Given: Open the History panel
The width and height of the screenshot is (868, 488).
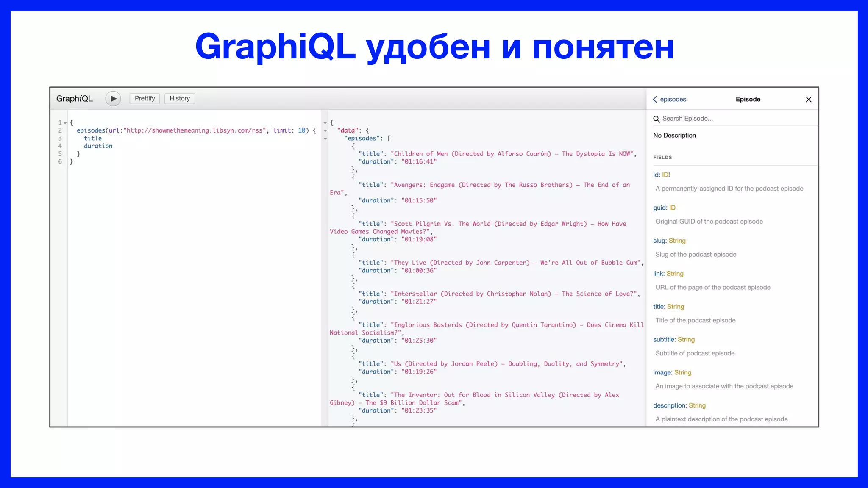Looking at the screenshot, I should tap(180, 98).
